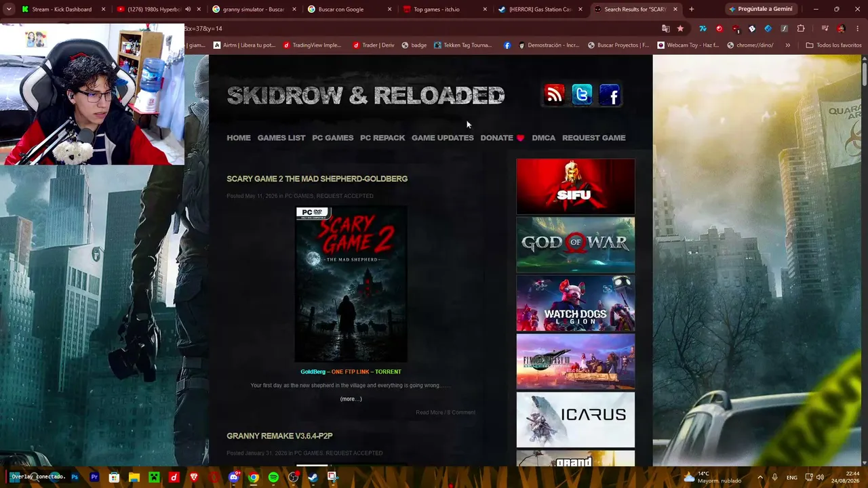Open the Chrome three-dot menu
Viewport: 868px width, 488px height.
[857, 28]
